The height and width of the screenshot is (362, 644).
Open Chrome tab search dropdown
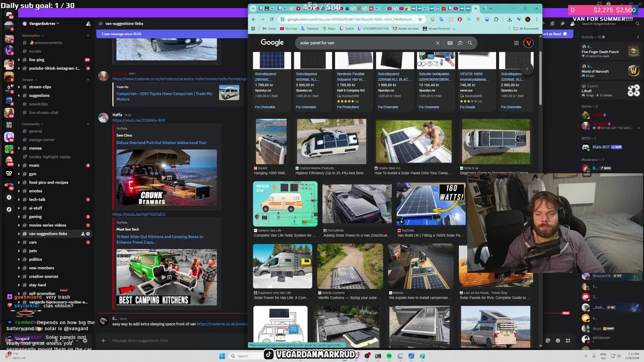(253, 9)
